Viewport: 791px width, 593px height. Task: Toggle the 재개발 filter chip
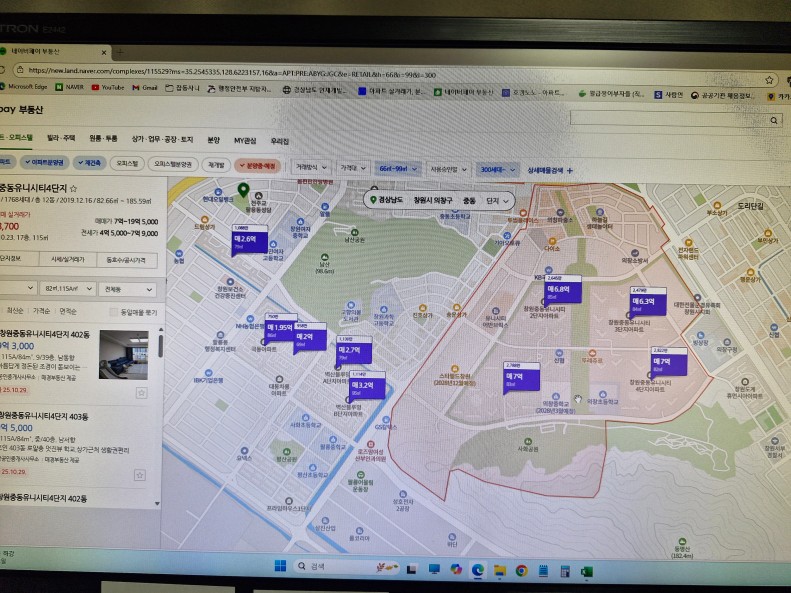216,164
